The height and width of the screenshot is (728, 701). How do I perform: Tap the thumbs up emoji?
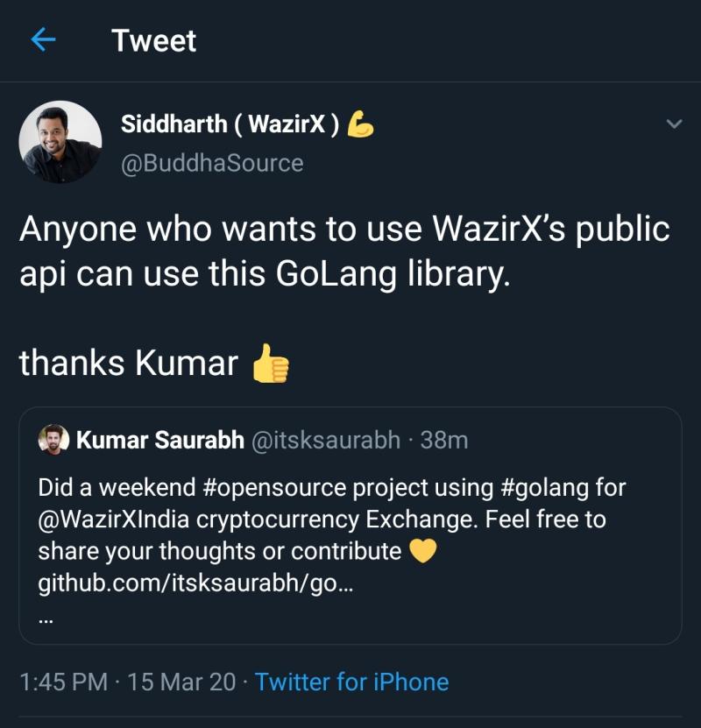coord(270,364)
